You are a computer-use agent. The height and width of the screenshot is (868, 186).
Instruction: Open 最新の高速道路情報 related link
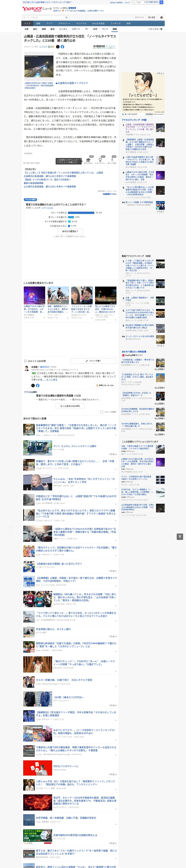33,183
